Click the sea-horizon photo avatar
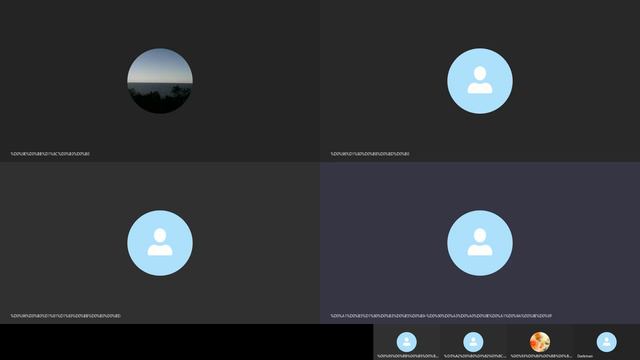The image size is (640, 360). pos(160,81)
